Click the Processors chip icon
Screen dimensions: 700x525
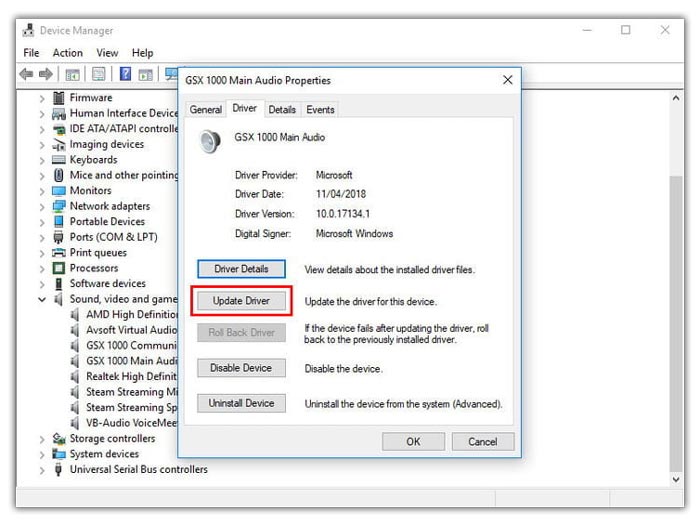click(58, 268)
